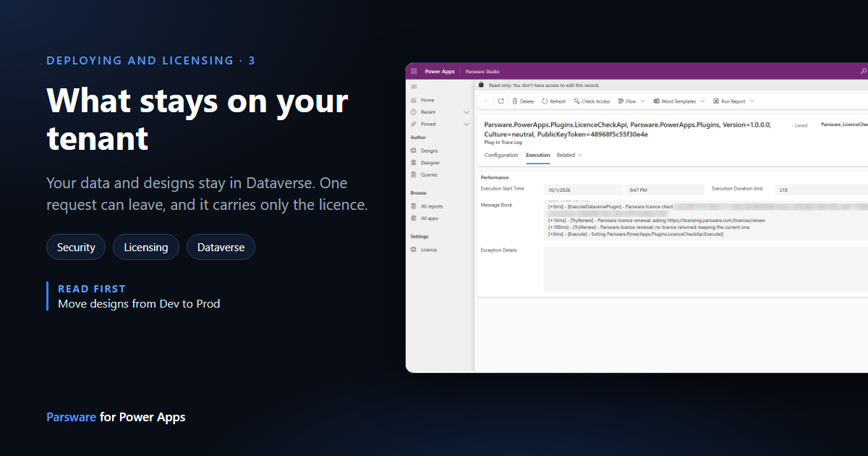Expand the Pinned list chevron
The width and height of the screenshot is (868, 456).
(467, 124)
